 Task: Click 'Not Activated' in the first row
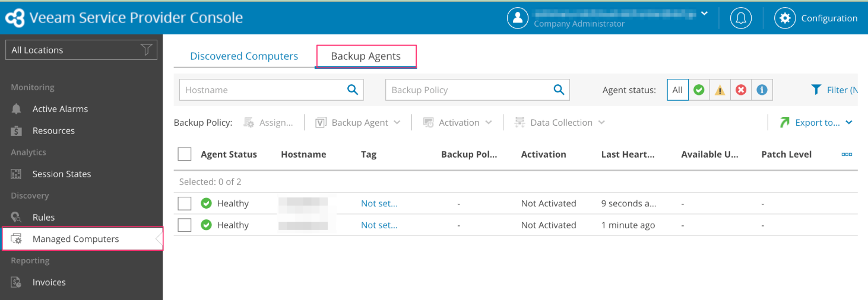(x=549, y=203)
